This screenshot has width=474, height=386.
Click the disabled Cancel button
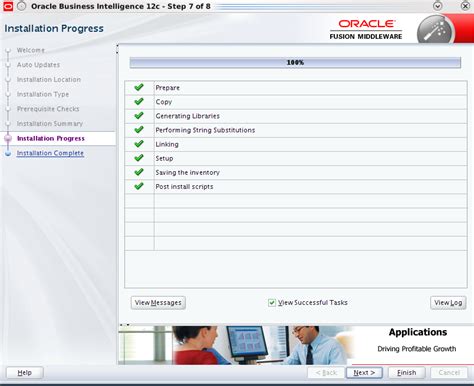(x=449, y=373)
